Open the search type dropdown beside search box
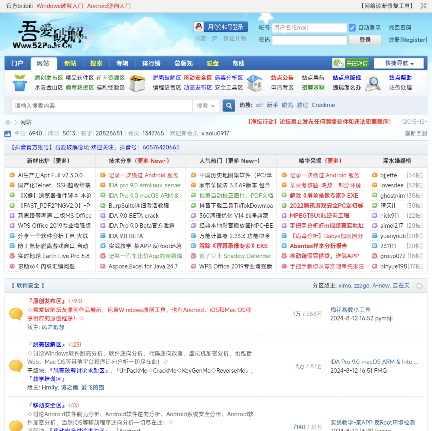Image resolution: width=432 pixels, height=431 pixels. pyautogui.click(x=205, y=106)
